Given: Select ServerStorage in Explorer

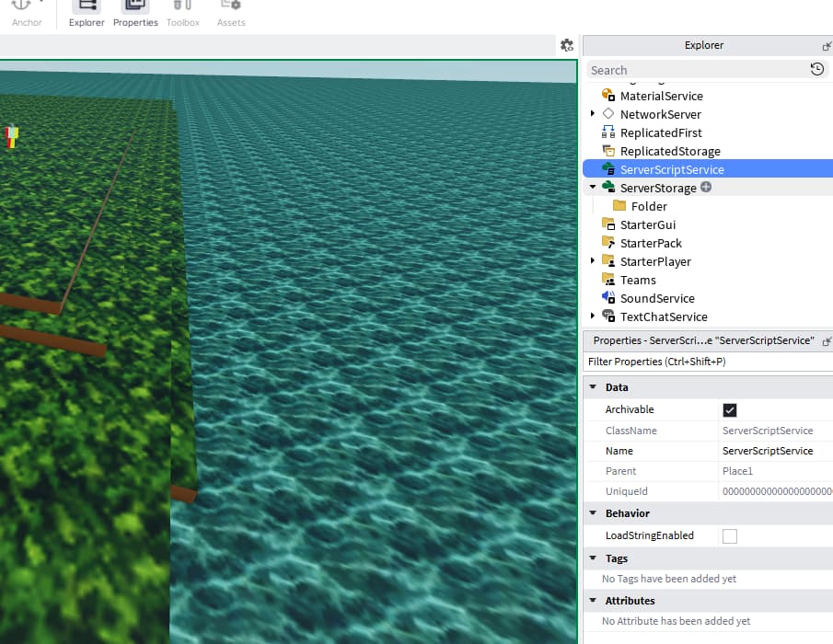Looking at the screenshot, I should pos(658,188).
